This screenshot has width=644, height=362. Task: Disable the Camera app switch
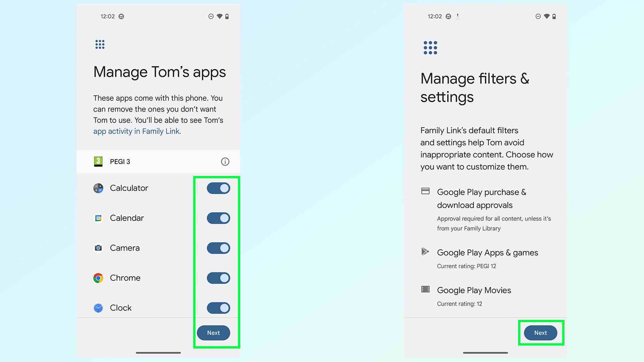pos(218,248)
